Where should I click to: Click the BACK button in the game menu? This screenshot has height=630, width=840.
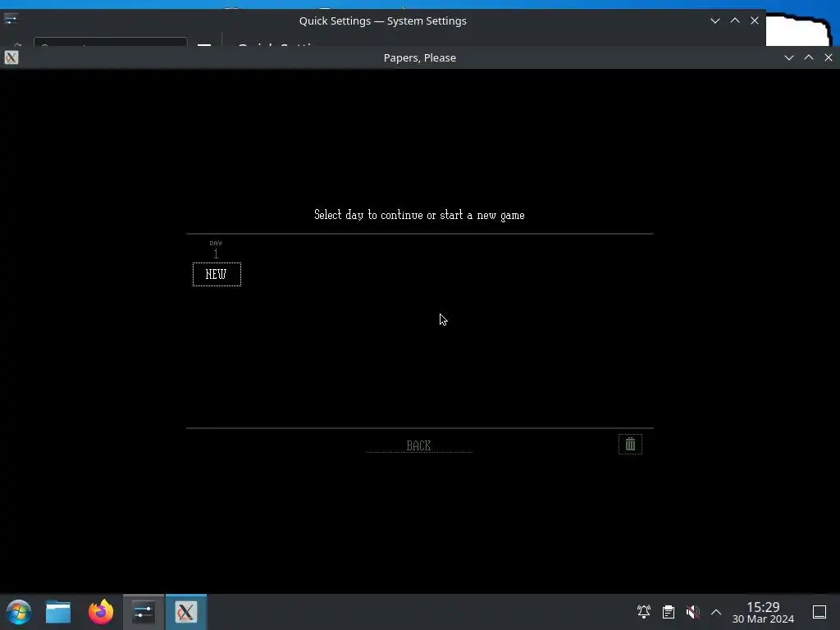click(419, 445)
